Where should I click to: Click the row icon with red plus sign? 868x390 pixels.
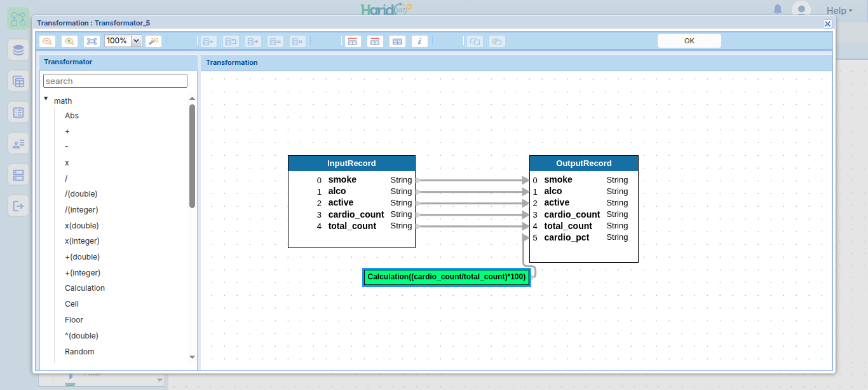254,41
